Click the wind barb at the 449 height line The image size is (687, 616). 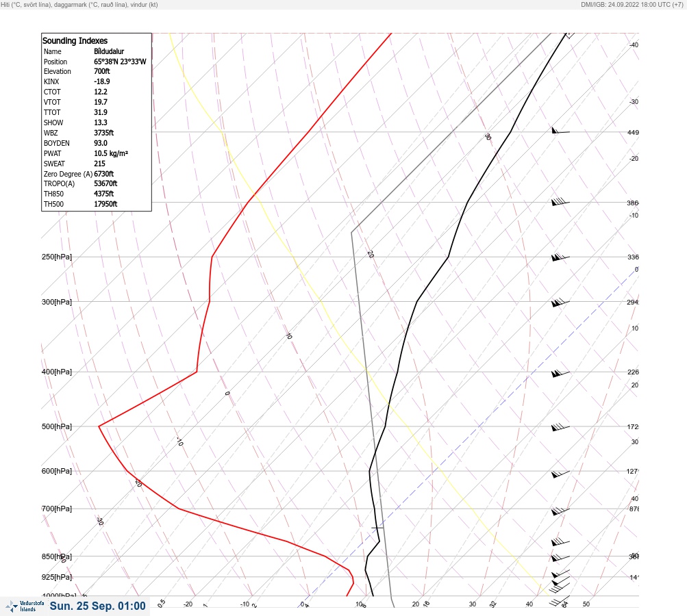[x=560, y=131]
